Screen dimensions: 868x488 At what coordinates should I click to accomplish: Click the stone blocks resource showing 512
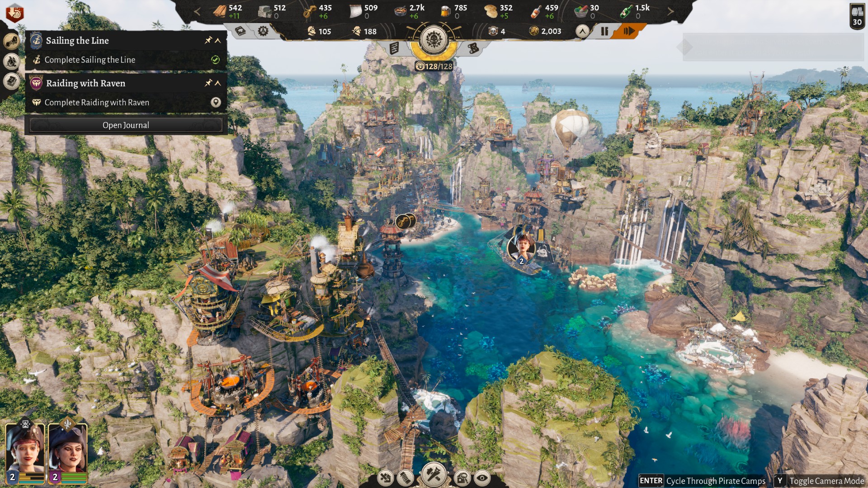pos(272,11)
